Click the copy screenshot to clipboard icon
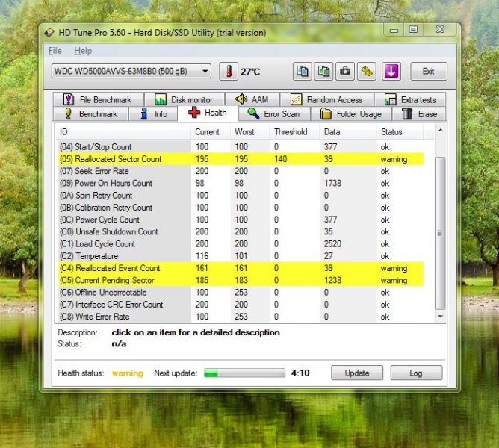 tap(323, 71)
